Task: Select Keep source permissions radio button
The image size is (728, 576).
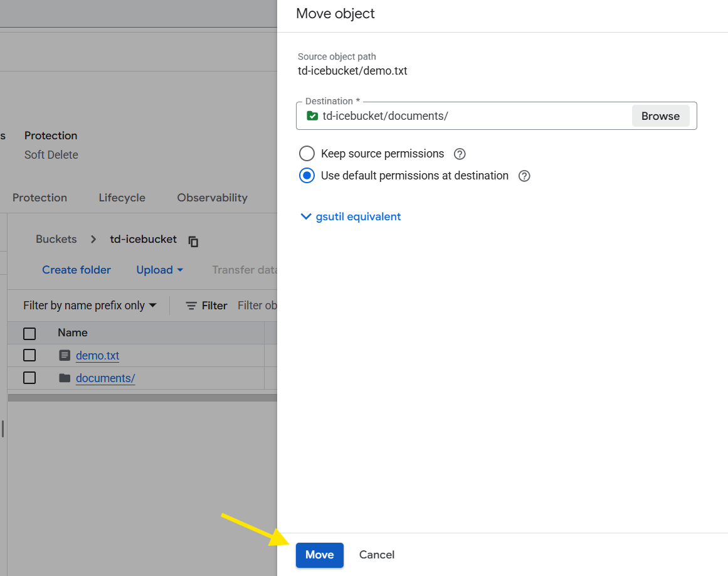Action: point(307,154)
